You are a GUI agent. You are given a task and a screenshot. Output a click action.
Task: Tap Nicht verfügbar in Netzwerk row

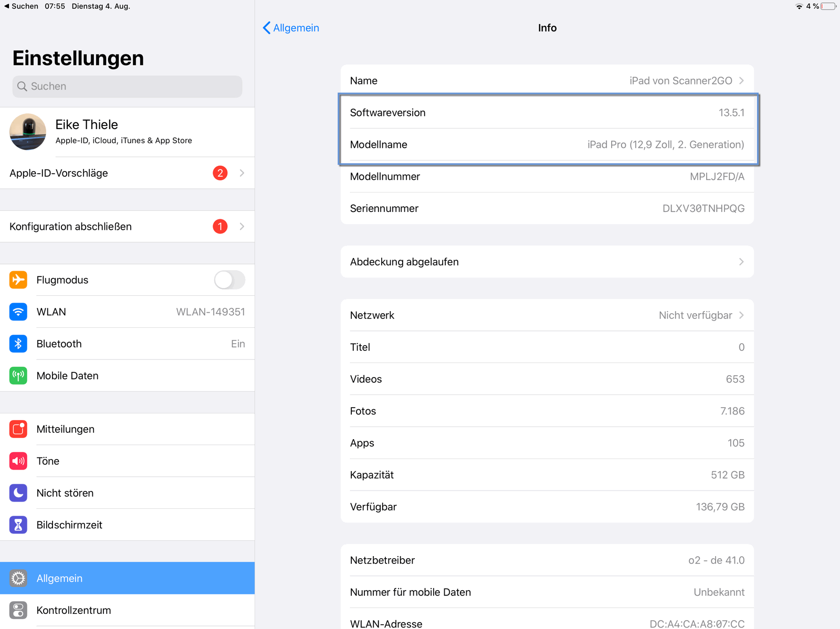click(695, 315)
